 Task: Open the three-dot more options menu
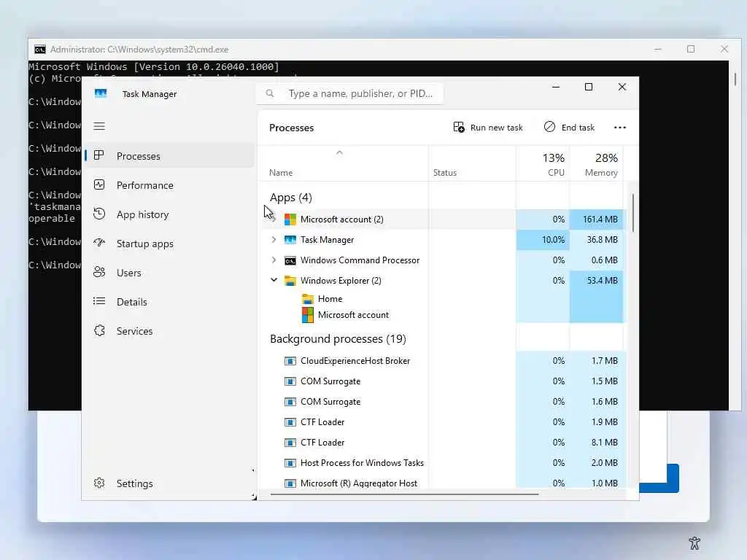coord(620,127)
